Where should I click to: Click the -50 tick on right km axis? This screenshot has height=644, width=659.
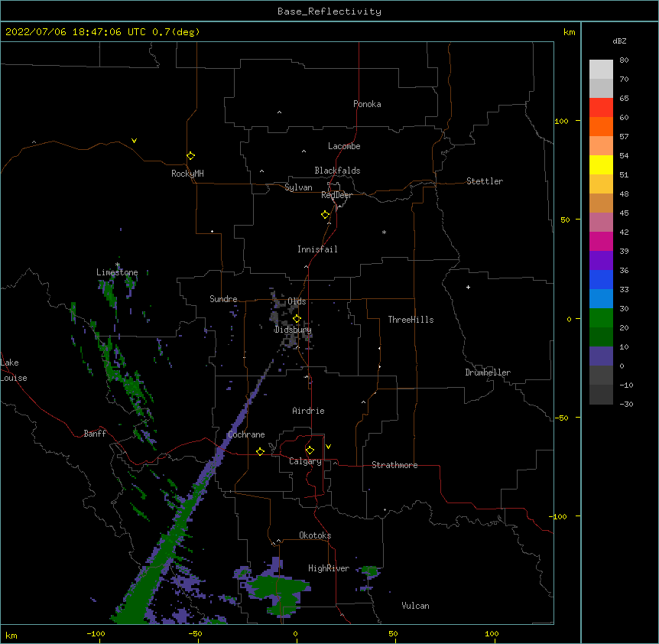point(561,418)
